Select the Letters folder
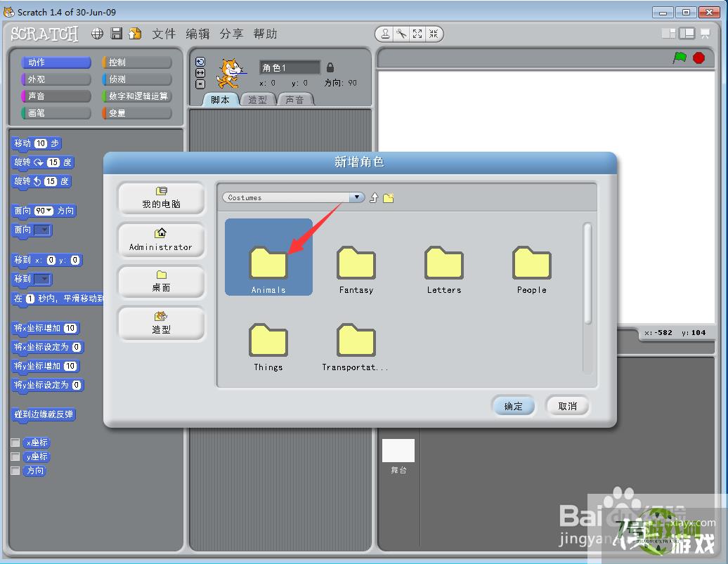The height and width of the screenshot is (564, 728). pyautogui.click(x=444, y=270)
